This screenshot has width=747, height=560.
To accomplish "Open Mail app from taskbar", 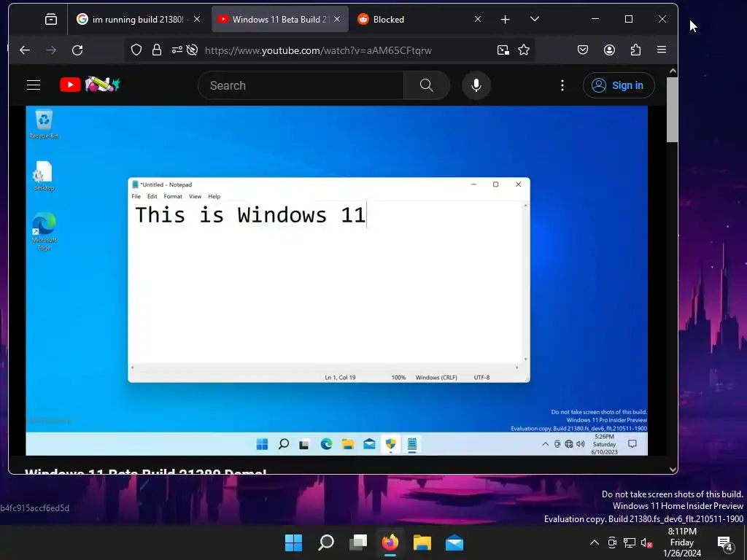I will pos(454,542).
